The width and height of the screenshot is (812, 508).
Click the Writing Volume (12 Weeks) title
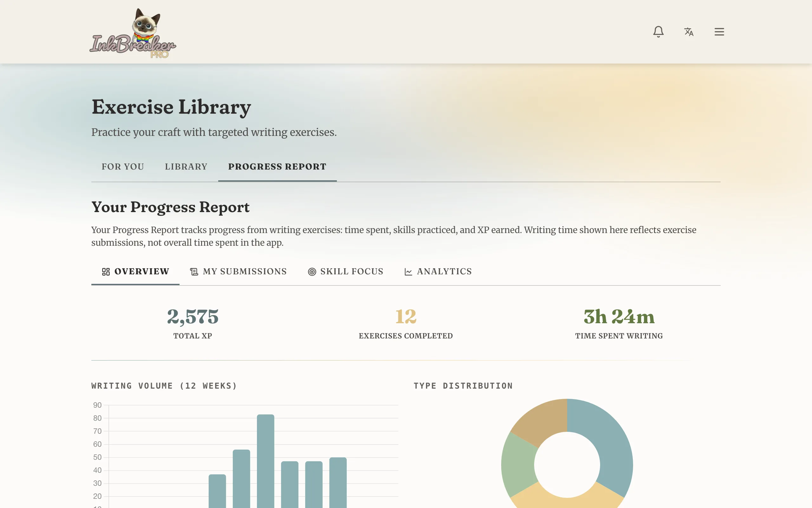coord(164,386)
